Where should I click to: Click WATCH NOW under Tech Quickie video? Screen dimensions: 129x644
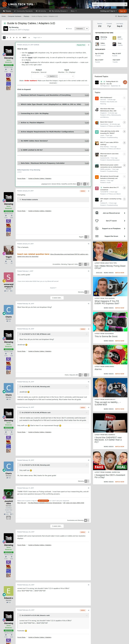click(119, 308)
